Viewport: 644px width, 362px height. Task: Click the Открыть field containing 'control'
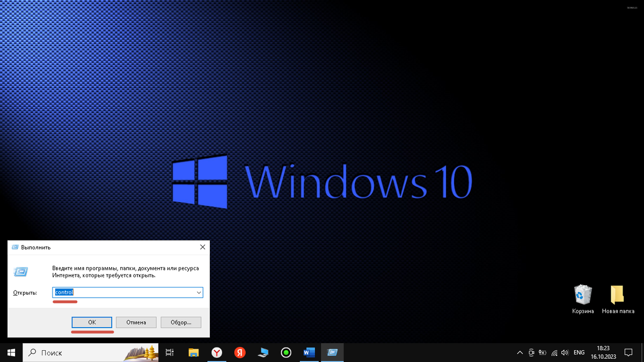[128, 292]
